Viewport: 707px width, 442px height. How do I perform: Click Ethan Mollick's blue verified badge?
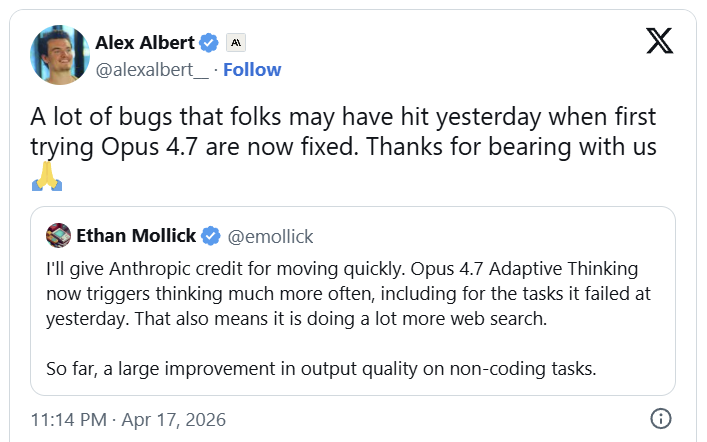pyautogui.click(x=211, y=236)
